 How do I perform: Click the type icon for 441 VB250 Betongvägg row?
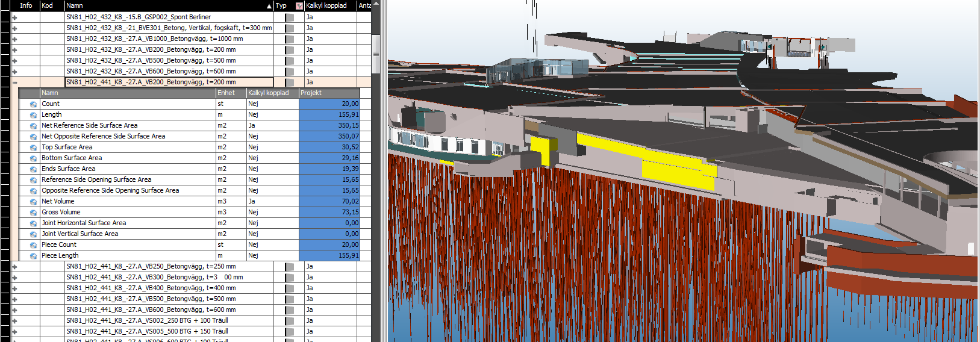(x=289, y=267)
